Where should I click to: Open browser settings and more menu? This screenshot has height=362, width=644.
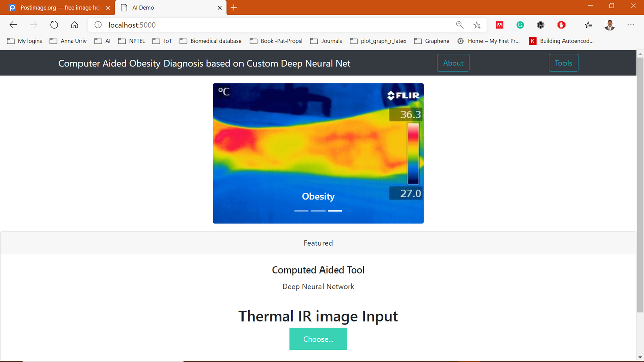coord(631,25)
